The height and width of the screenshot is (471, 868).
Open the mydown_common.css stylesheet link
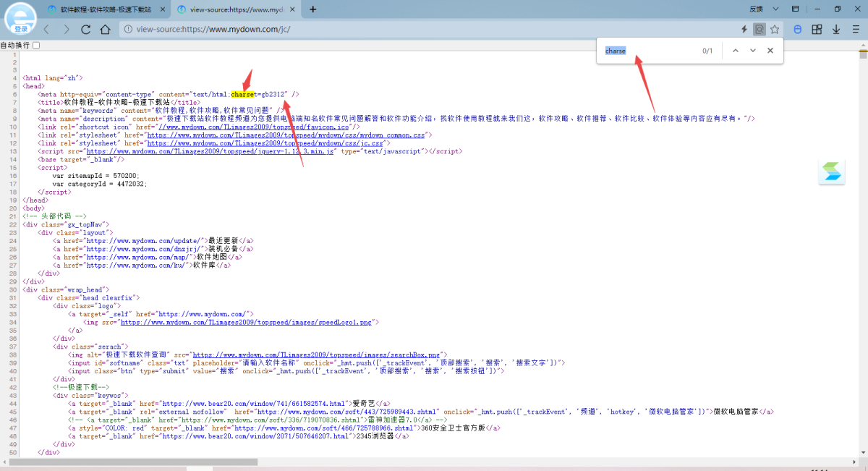[x=286, y=135]
